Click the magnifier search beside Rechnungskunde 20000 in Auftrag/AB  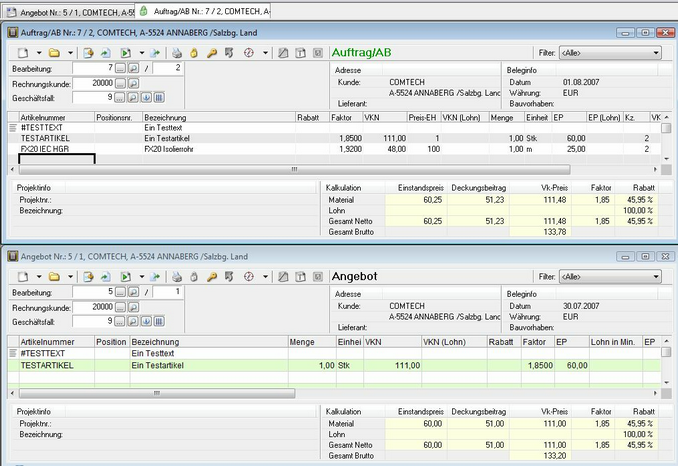tap(134, 83)
